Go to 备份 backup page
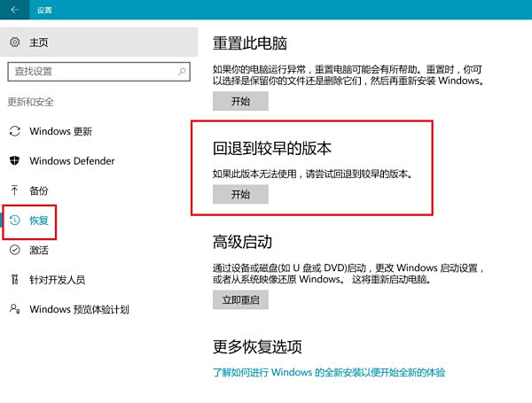Viewport: 532px width, 403px height. [x=98, y=190]
